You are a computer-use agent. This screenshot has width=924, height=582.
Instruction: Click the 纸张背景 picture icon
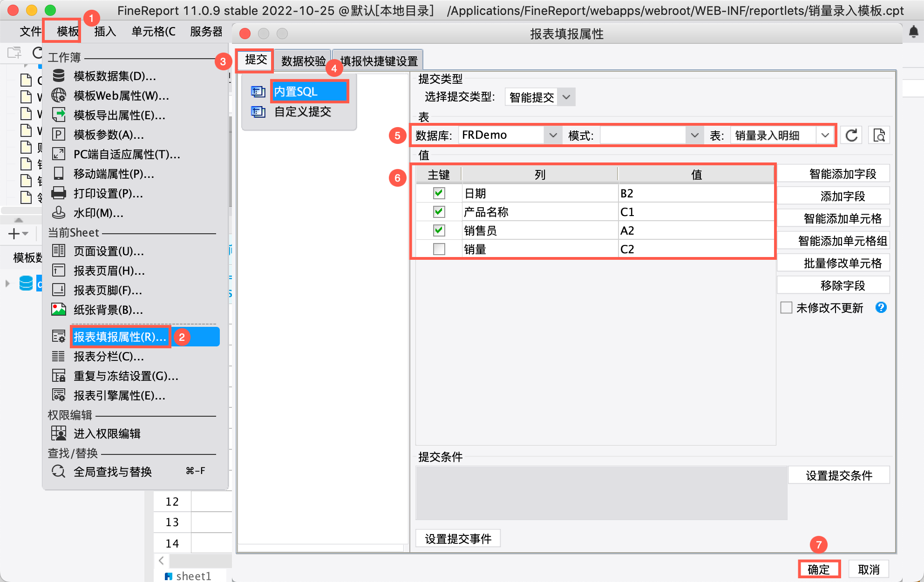(59, 310)
